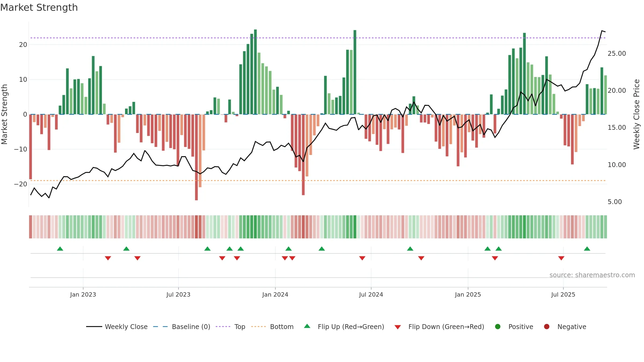Image resolution: width=644 pixels, height=362 pixels.
Task: Click the 20.00 price axis label
Action: click(x=617, y=90)
